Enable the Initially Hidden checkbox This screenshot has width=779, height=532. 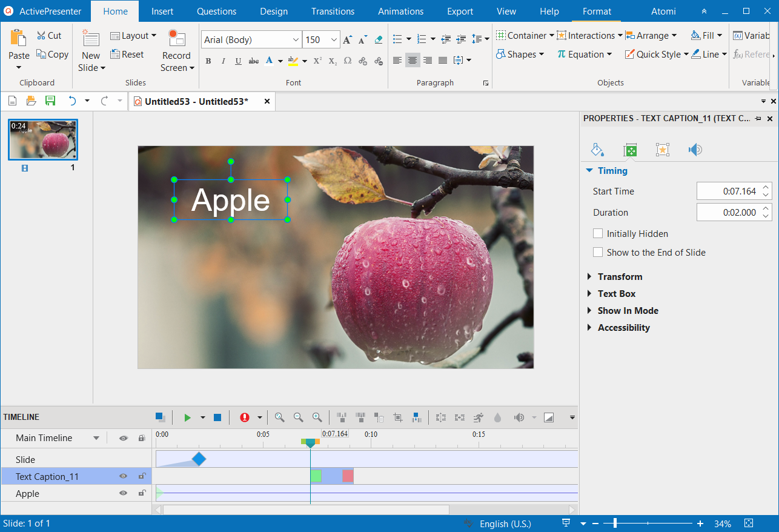598,233
